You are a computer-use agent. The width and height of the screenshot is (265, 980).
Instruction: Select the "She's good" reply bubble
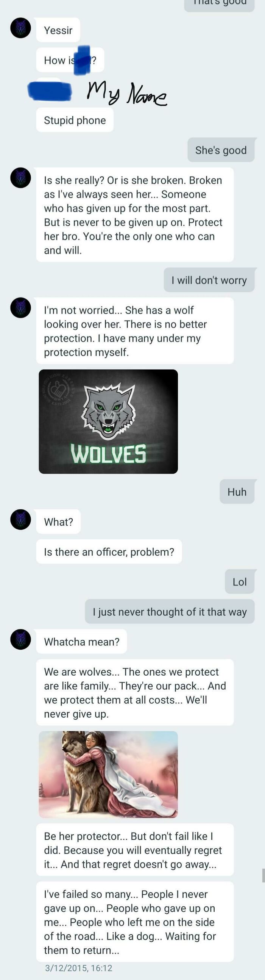tap(221, 150)
